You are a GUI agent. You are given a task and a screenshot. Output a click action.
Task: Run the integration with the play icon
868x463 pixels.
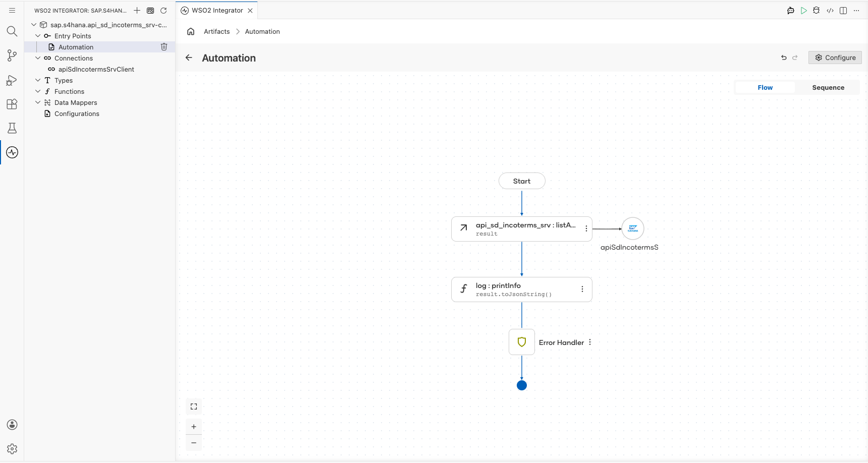click(x=804, y=10)
